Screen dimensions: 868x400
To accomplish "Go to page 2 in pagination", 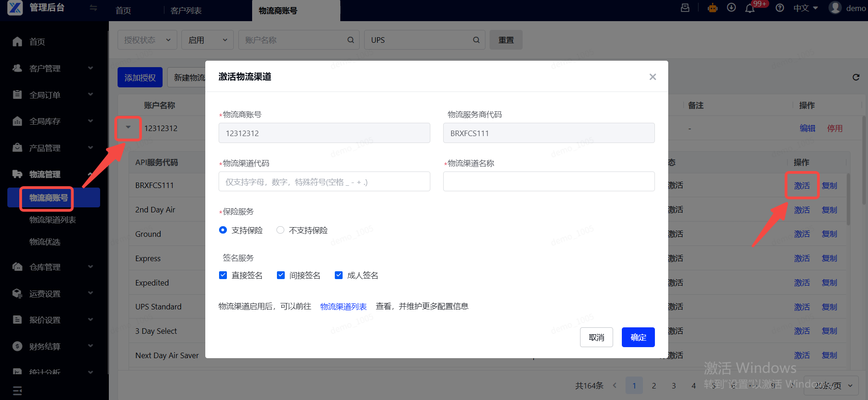I will tap(654, 386).
